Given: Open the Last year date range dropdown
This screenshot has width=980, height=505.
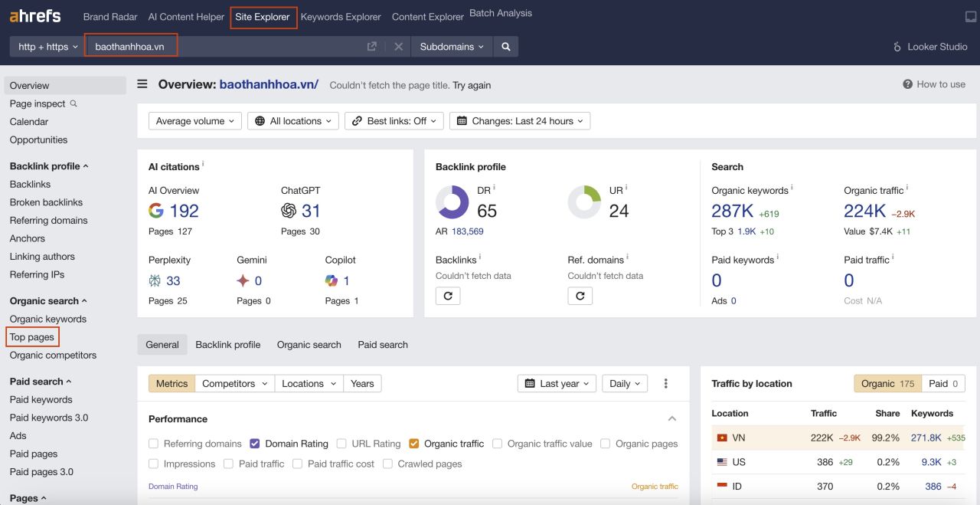Looking at the screenshot, I should [557, 384].
